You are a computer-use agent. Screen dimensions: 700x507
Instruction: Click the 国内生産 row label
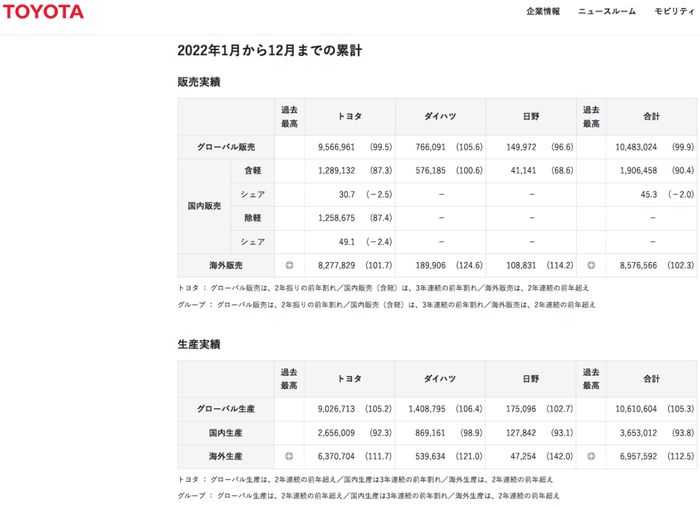tap(225, 433)
